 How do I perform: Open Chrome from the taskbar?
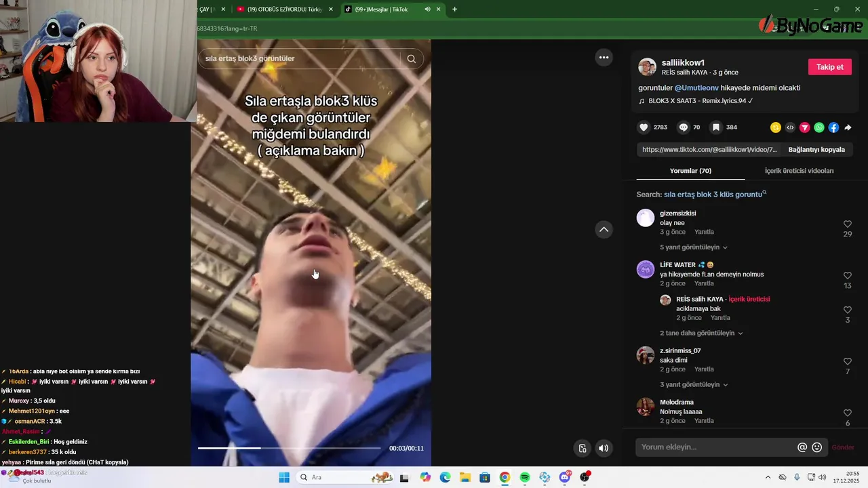pyautogui.click(x=505, y=477)
